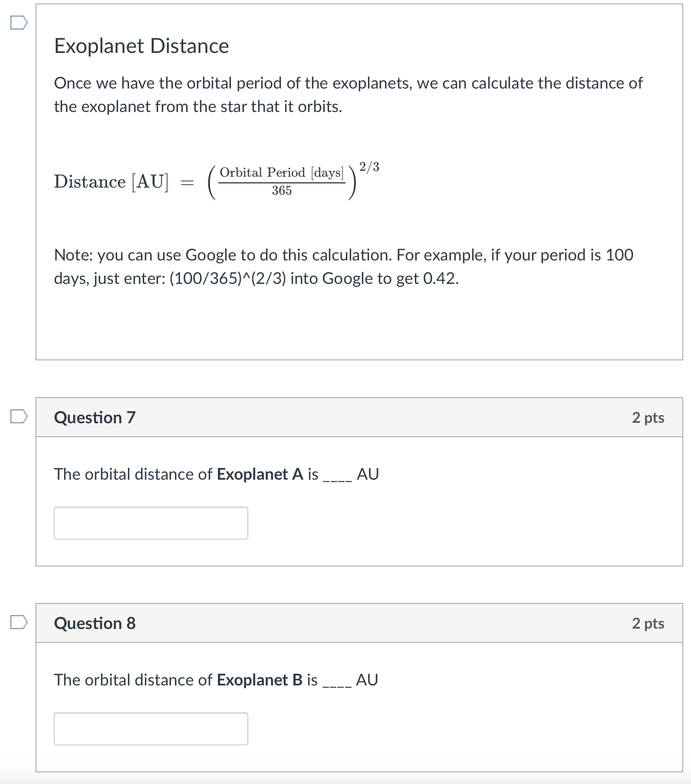The width and height of the screenshot is (691, 784).
Task: Select the Question 8 header bar
Action: coord(347,624)
